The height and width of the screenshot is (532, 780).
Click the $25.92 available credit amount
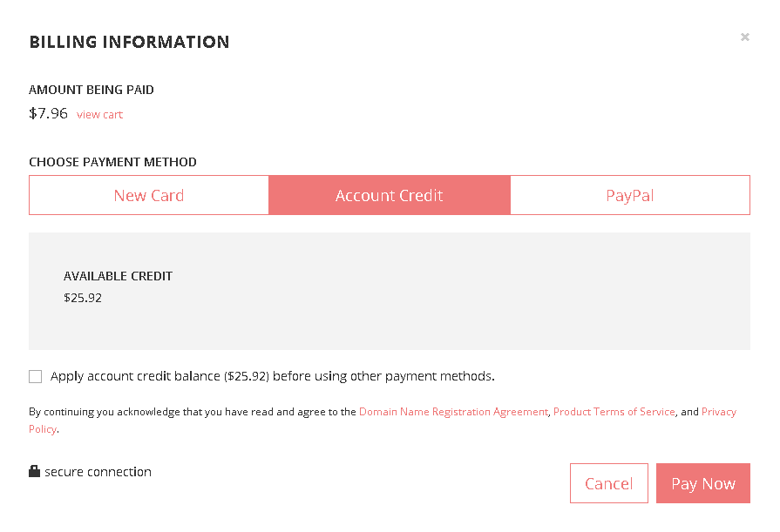click(83, 298)
